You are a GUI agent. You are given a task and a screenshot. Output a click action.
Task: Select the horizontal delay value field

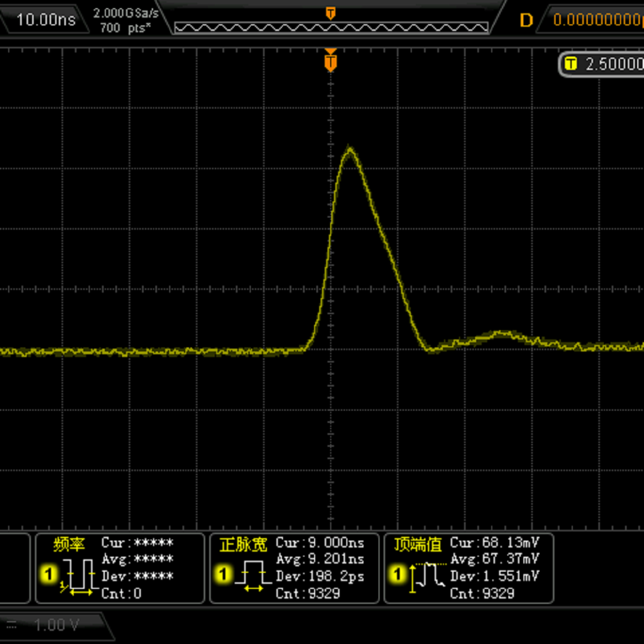point(598,20)
